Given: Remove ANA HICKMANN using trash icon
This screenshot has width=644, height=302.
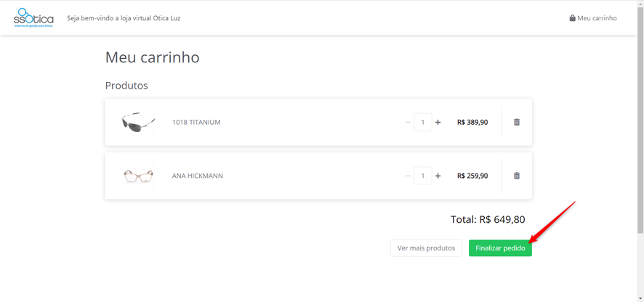Looking at the screenshot, I should [x=517, y=176].
